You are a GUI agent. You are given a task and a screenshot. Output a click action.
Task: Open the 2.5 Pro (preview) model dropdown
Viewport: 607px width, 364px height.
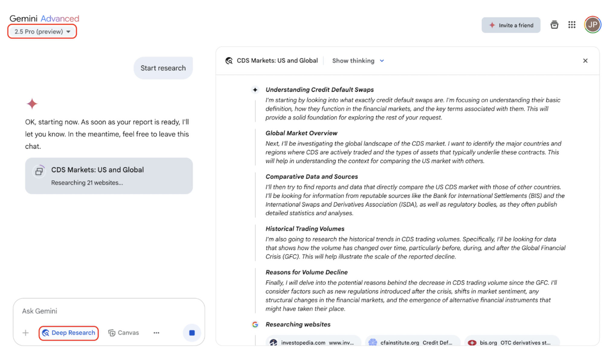coord(42,31)
